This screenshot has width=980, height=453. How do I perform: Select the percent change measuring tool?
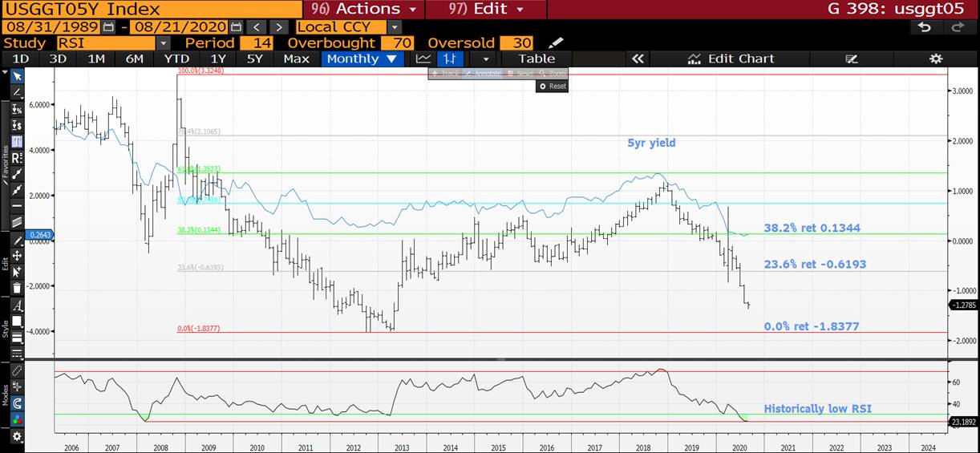point(17,110)
